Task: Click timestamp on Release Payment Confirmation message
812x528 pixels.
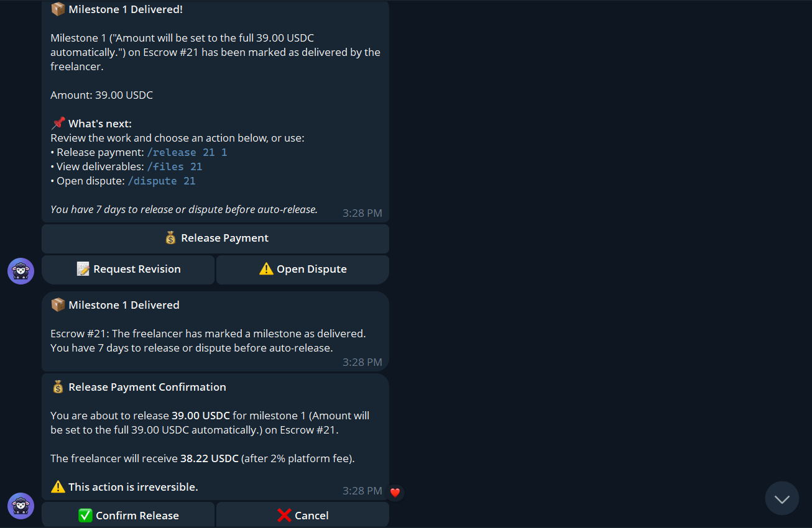Action: 362,491
